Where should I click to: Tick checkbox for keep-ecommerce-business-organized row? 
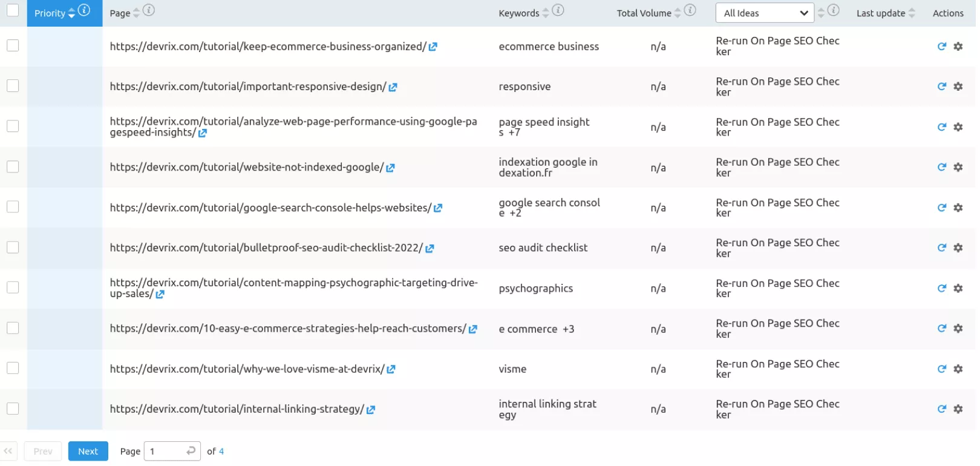click(x=13, y=45)
